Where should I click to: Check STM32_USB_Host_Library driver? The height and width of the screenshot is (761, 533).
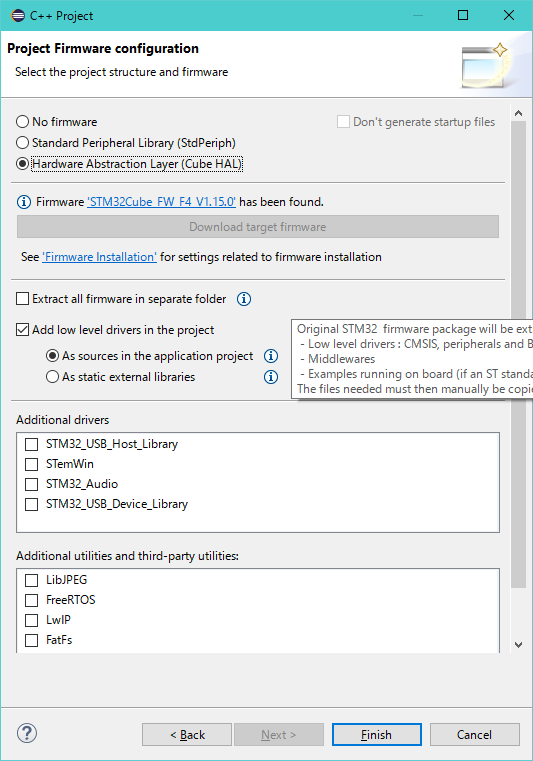click(x=32, y=444)
